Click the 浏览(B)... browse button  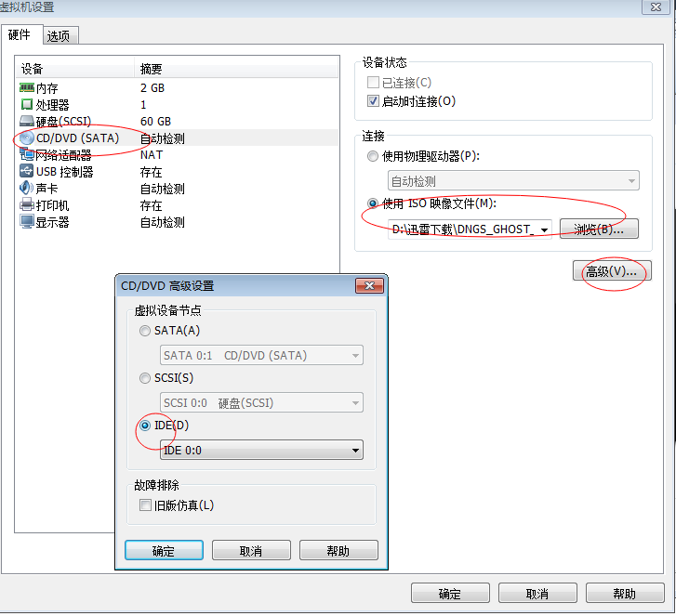coord(599,229)
